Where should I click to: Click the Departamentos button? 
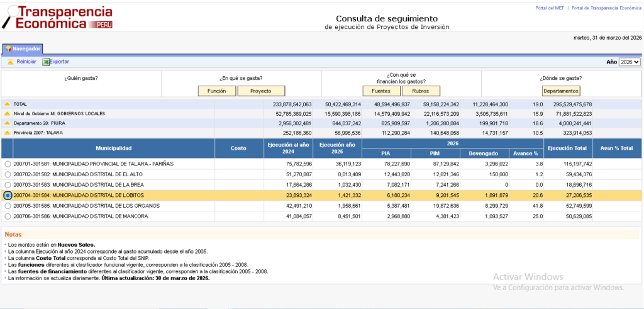[560, 91]
